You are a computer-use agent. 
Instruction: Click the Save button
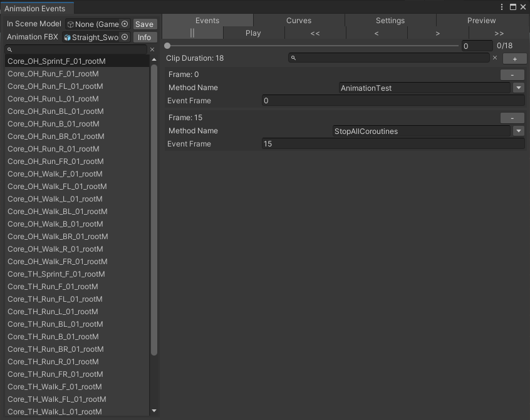point(145,24)
